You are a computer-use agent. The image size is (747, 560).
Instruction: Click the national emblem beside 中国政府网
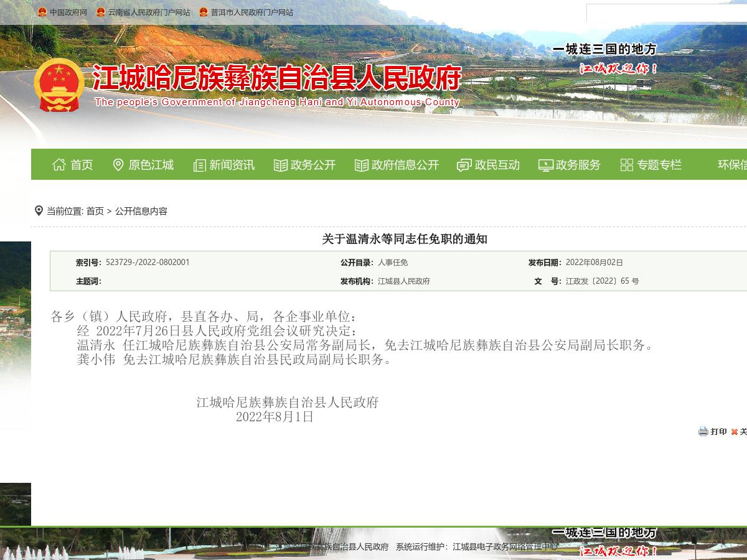[42, 12]
